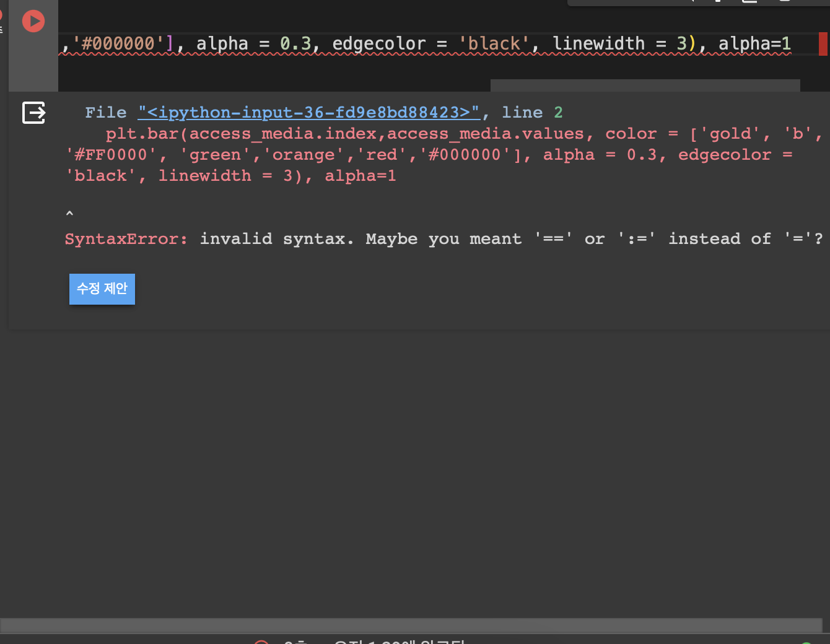Click the bottom horizontal page scrollbar
The width and height of the screenshot is (830, 644).
411,625
